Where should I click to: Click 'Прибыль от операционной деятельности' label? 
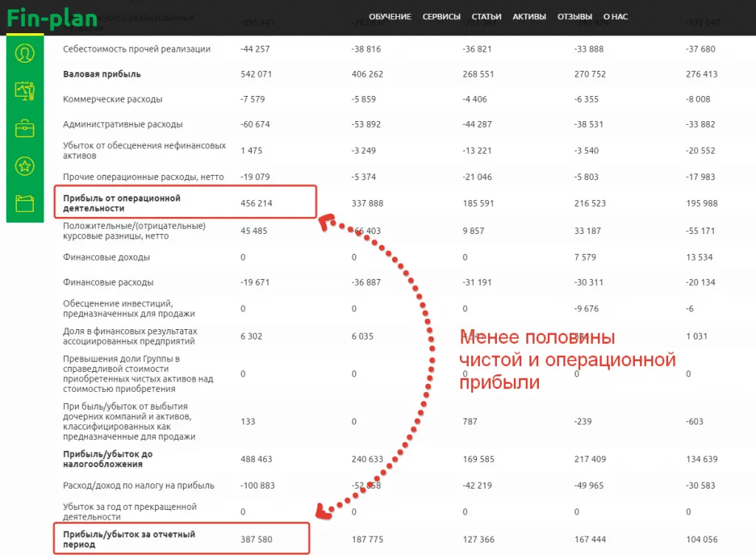122,203
